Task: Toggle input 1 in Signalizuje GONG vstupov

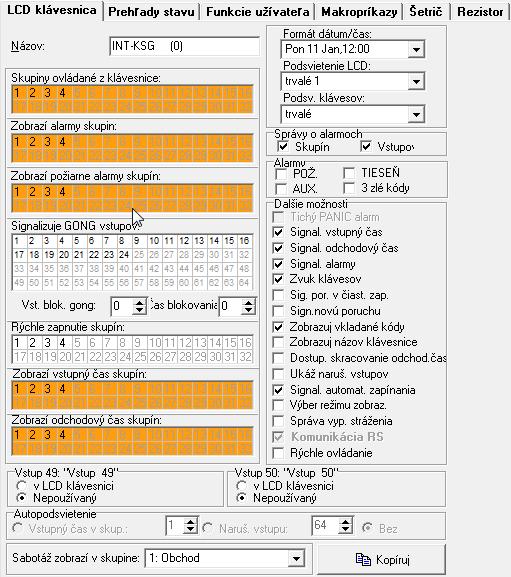Action: click(17, 241)
